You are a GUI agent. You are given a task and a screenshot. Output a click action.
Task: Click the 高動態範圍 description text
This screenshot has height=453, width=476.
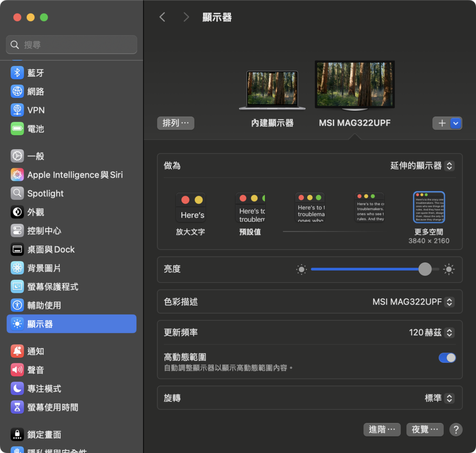[x=228, y=368]
